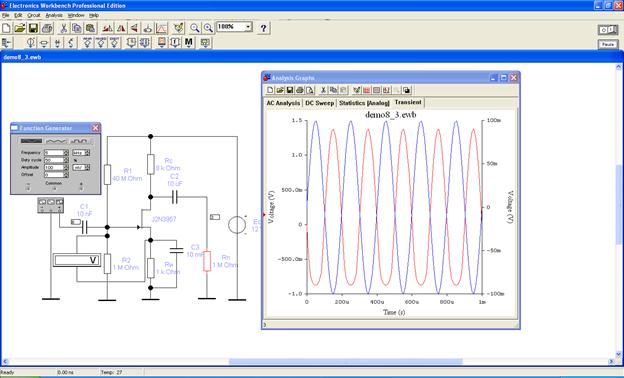Click the Pause simulation button
The height and width of the screenshot is (378, 624).
click(608, 44)
